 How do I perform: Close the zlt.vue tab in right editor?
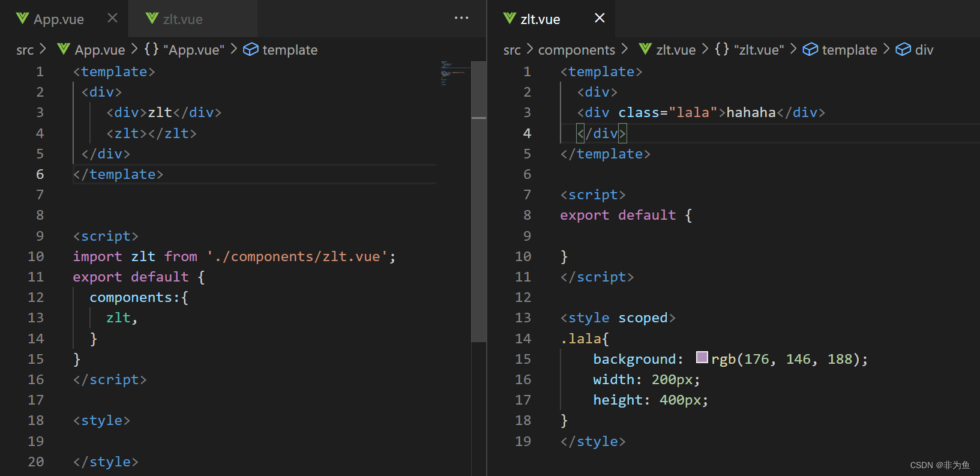(600, 18)
